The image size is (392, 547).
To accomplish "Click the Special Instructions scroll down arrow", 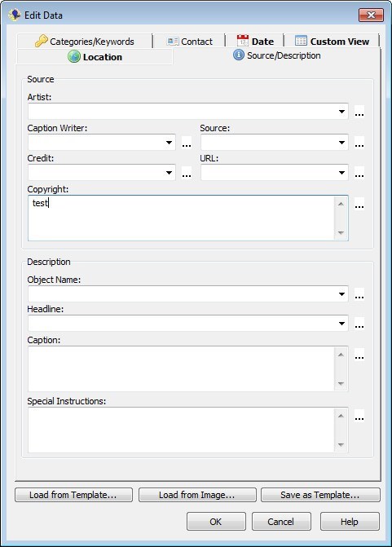I will click(341, 445).
